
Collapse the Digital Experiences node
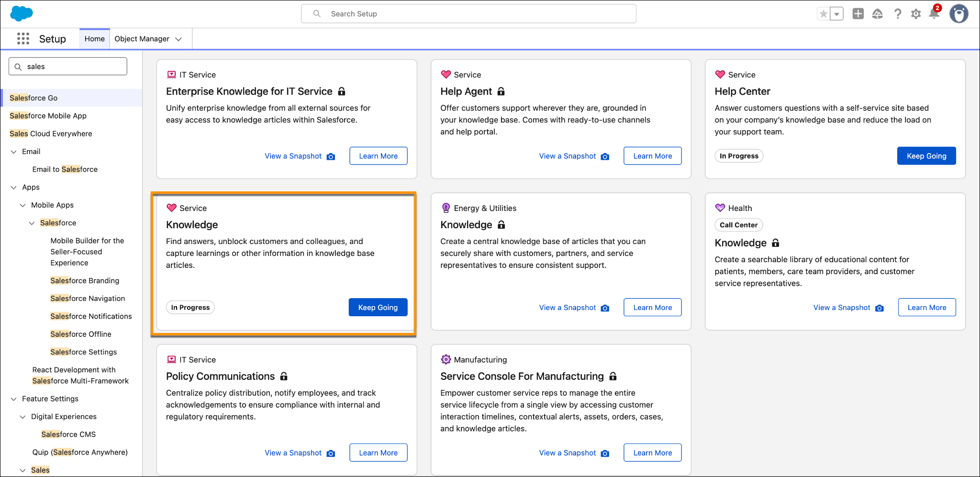click(22, 417)
